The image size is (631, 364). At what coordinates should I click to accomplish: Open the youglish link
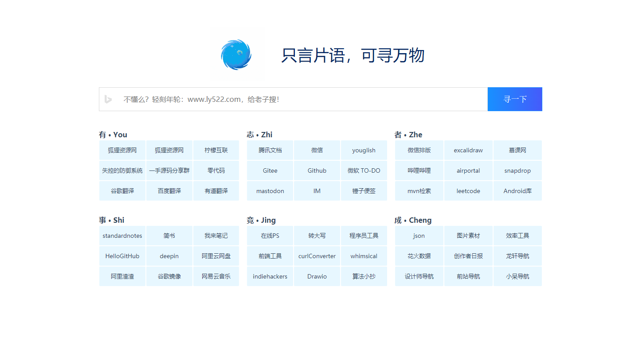click(x=364, y=150)
